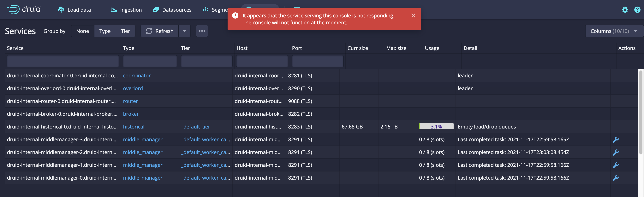Click the Ingestion chart icon
The width and height of the screenshot is (644, 197).
point(114,10)
